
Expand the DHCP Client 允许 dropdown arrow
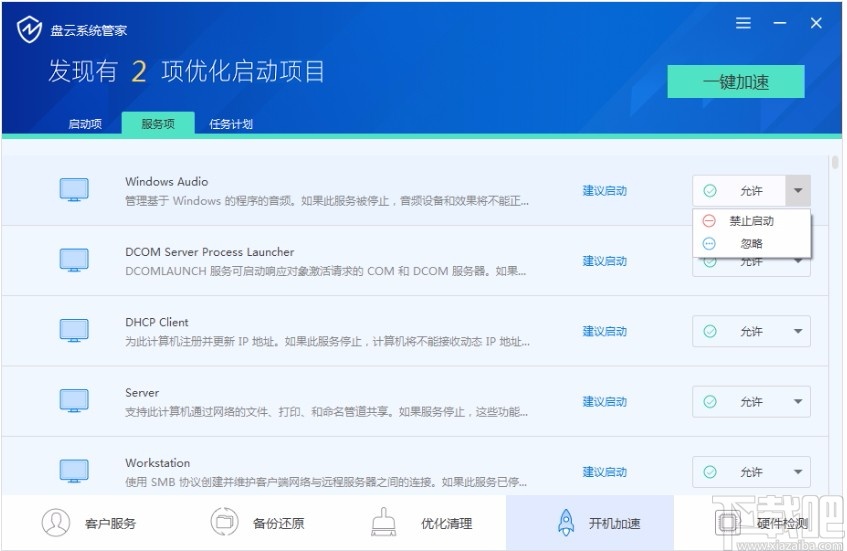[798, 331]
